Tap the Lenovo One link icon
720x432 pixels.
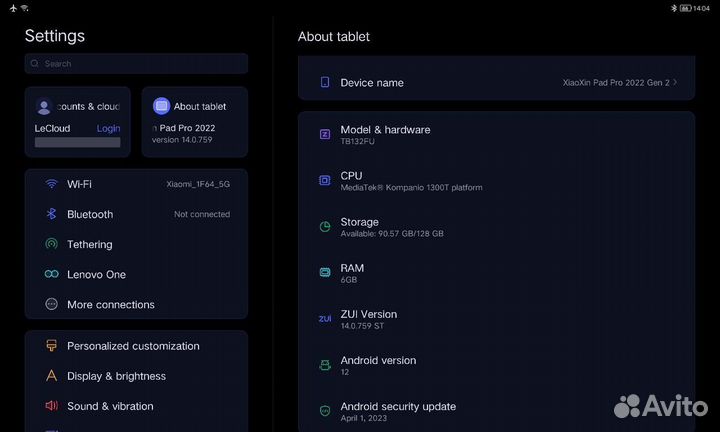click(x=51, y=274)
